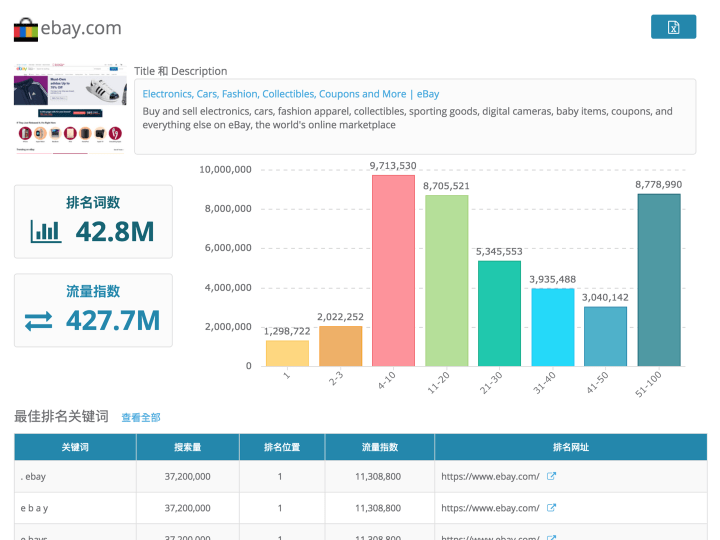Select the dark teal bar for 51-100
The width and height of the screenshot is (720, 540).
tap(659, 280)
